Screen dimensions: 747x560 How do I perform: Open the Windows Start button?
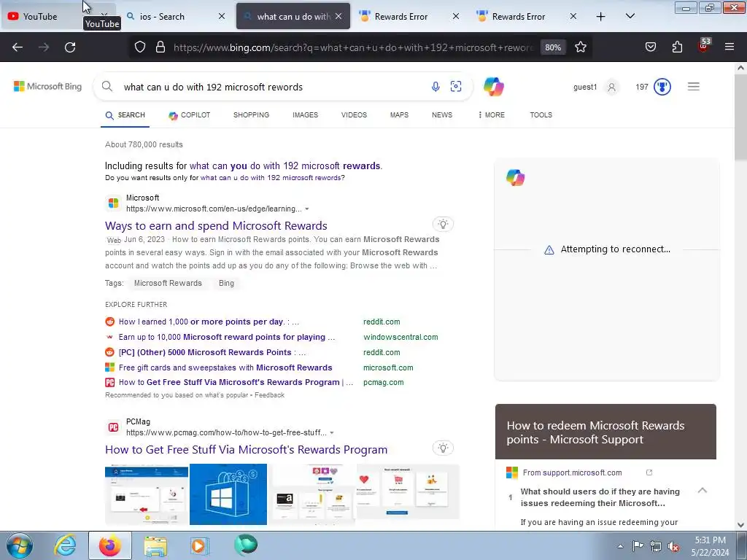point(20,545)
